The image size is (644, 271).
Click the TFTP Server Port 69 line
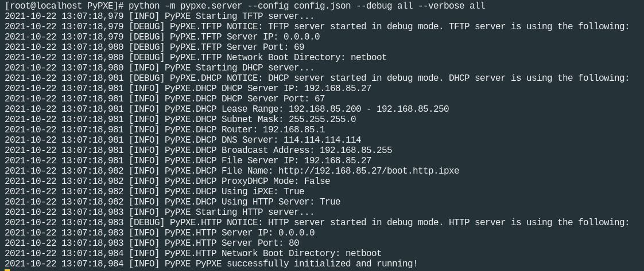[x=154, y=47]
